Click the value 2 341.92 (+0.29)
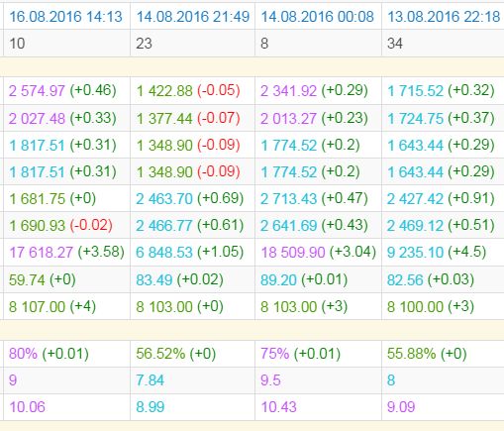 pyautogui.click(x=314, y=90)
